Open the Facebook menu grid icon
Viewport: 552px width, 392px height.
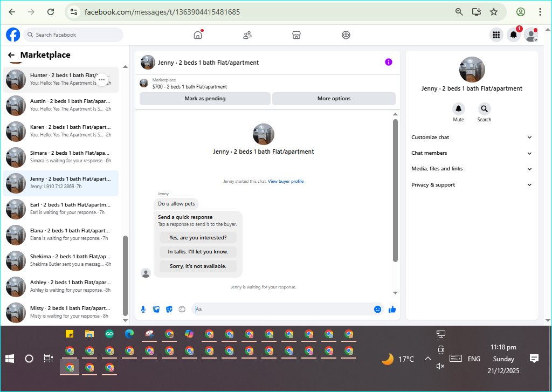(496, 35)
